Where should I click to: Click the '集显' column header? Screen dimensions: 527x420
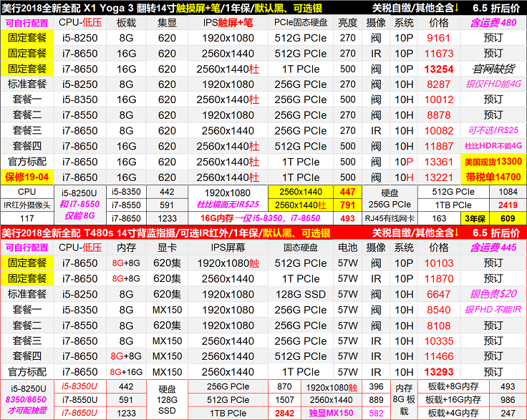[167, 23]
